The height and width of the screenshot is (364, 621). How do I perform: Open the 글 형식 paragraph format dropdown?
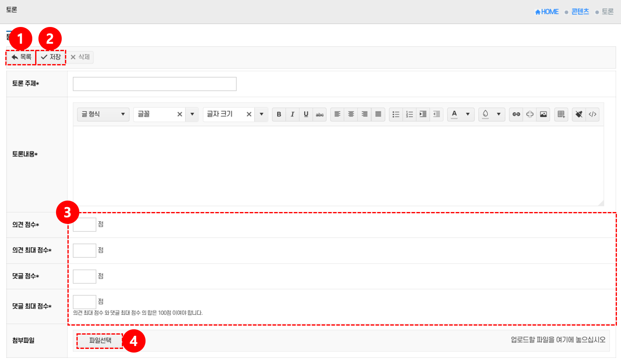(103, 114)
